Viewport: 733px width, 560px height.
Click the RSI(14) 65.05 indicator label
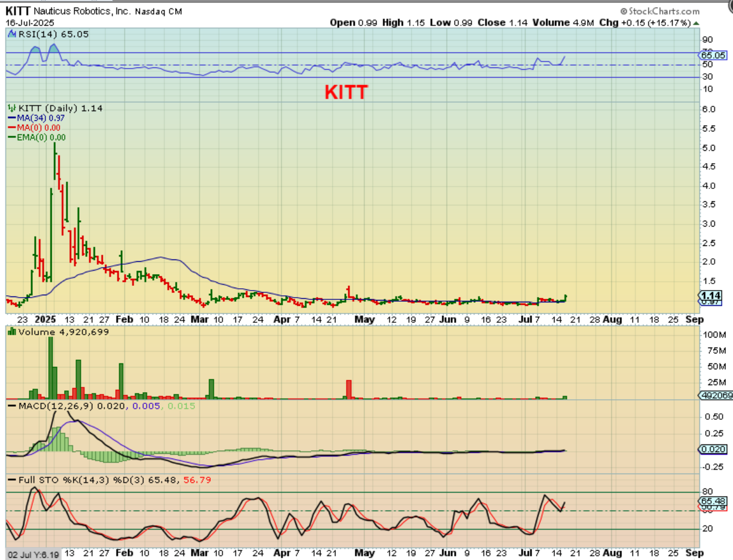[53, 34]
